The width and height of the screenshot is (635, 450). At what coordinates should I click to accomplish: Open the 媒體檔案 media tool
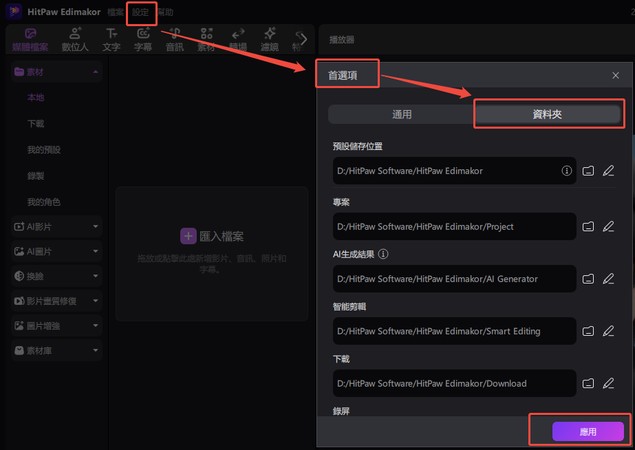[x=30, y=40]
